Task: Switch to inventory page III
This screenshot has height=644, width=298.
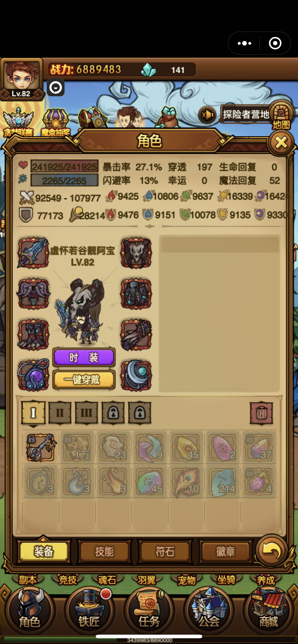Action: 86,413
